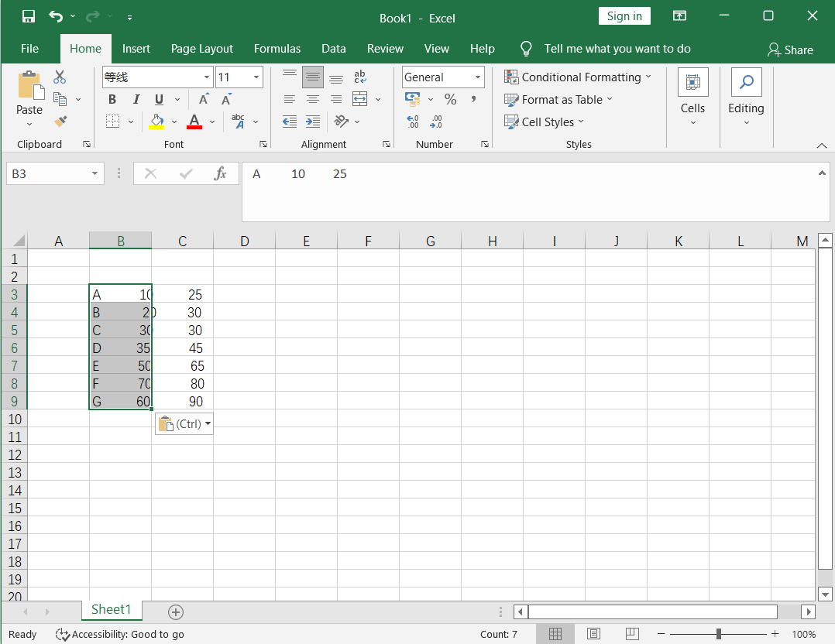Image resolution: width=835 pixels, height=644 pixels.
Task: Apply bold formatting to selection
Action: tap(112, 99)
